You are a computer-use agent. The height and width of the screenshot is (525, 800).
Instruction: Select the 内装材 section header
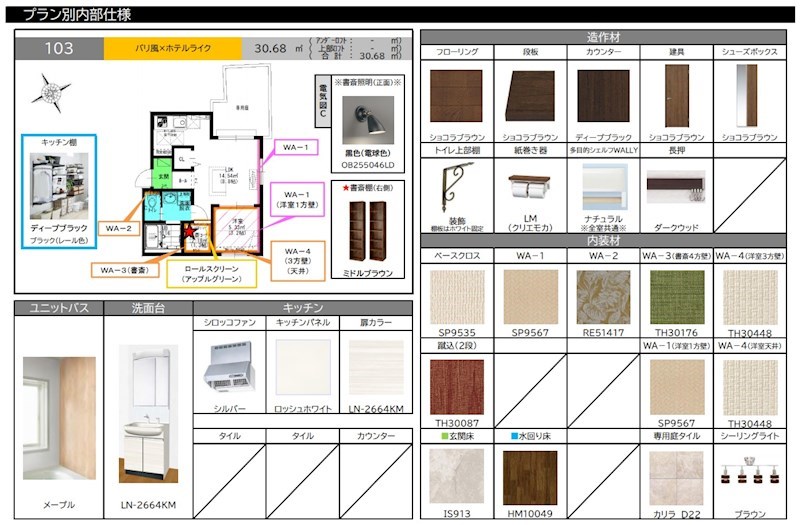(603, 241)
